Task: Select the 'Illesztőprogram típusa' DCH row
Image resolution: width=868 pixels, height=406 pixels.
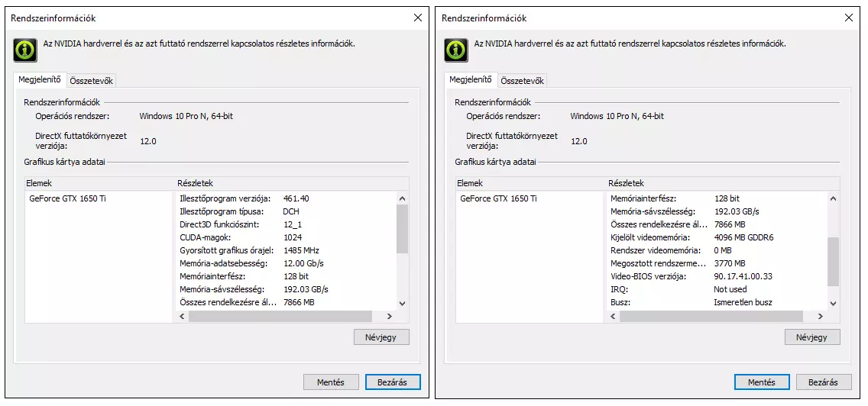Action: [x=287, y=212]
